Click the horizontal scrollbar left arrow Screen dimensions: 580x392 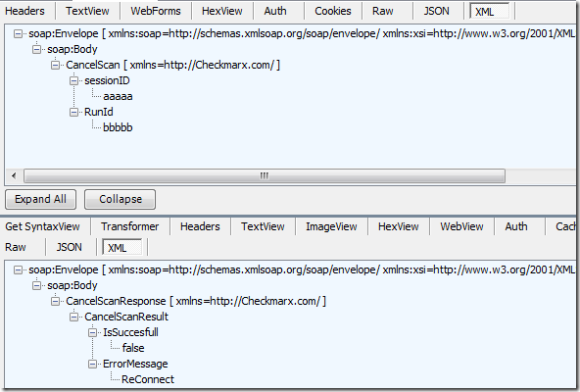(x=14, y=175)
